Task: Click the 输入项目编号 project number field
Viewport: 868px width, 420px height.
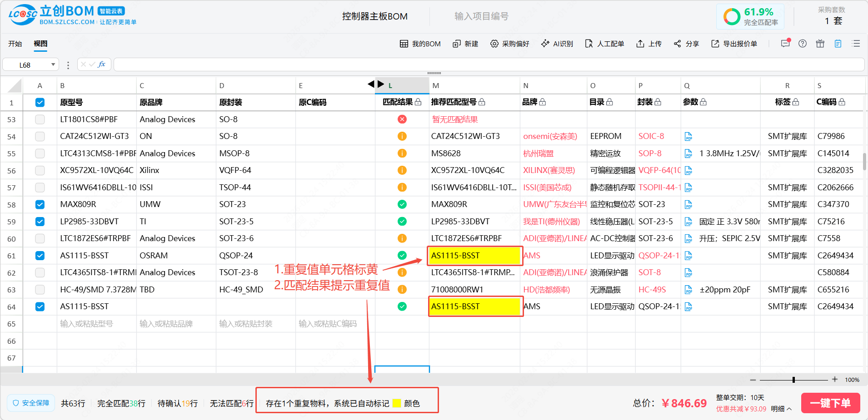Action: [481, 16]
